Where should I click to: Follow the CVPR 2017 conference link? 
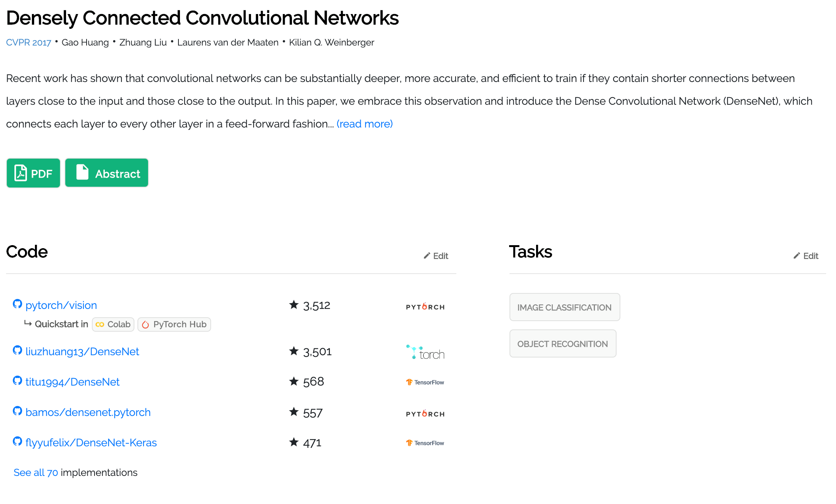pos(28,43)
